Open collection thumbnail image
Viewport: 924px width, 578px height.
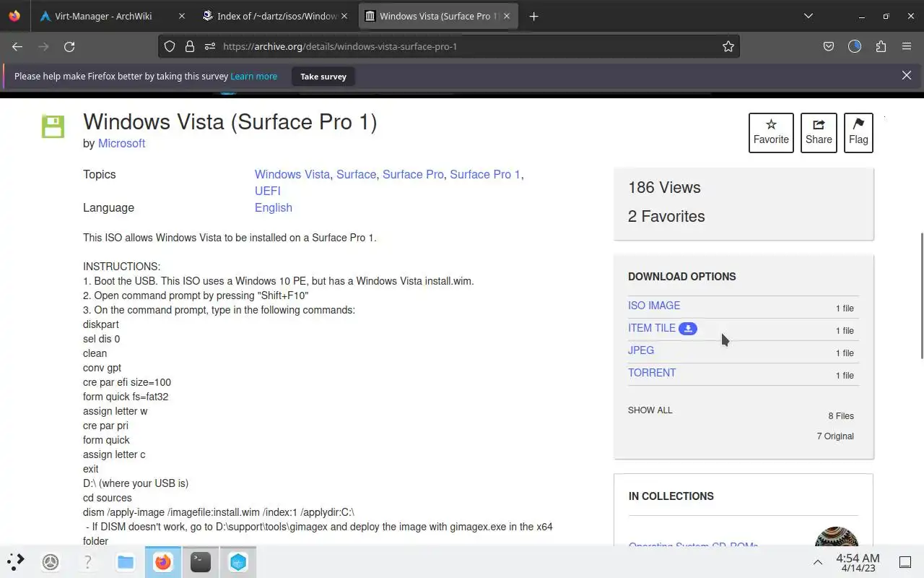(836, 537)
